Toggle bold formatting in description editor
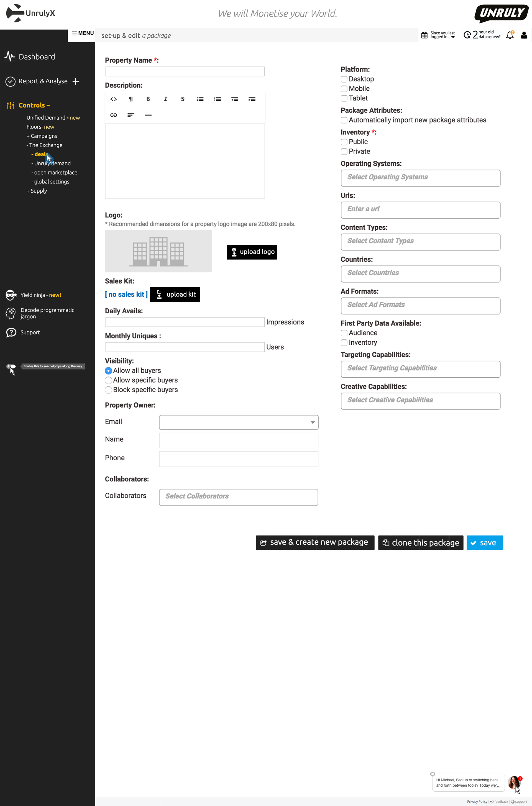Viewport: 532px width, 806px height. (x=148, y=99)
